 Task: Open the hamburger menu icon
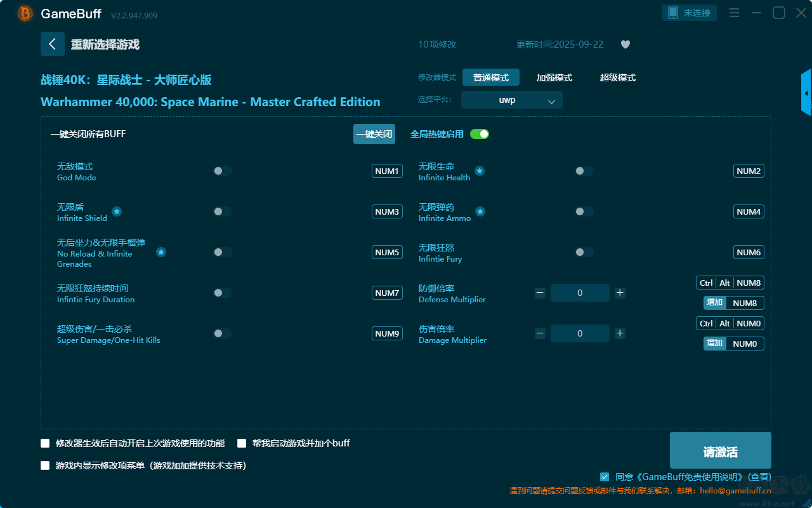(x=734, y=13)
